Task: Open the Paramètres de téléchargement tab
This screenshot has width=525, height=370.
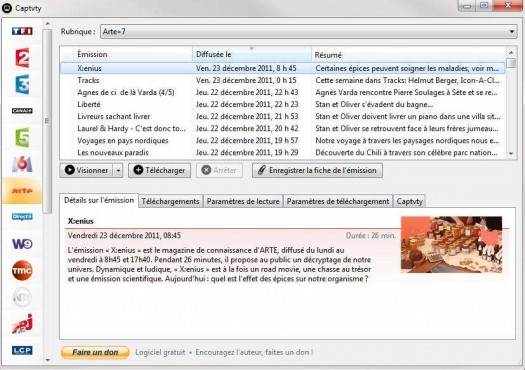Action: point(338,201)
